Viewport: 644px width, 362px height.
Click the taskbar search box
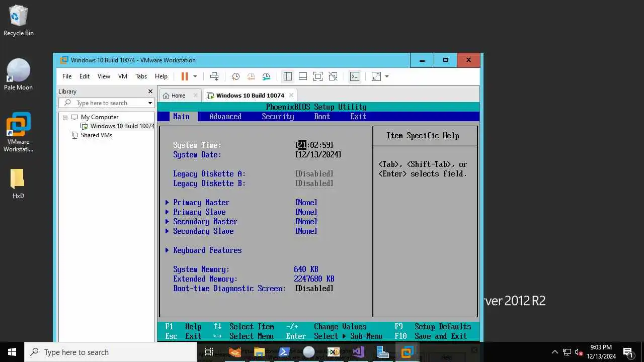(111, 352)
